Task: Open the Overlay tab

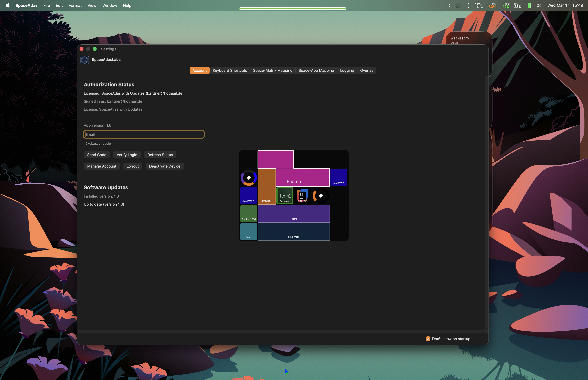Action: click(x=366, y=71)
